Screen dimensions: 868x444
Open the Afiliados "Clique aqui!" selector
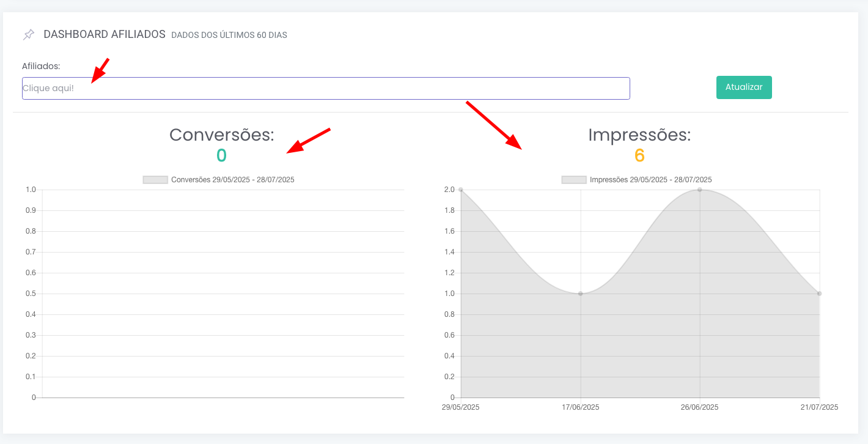tap(325, 88)
